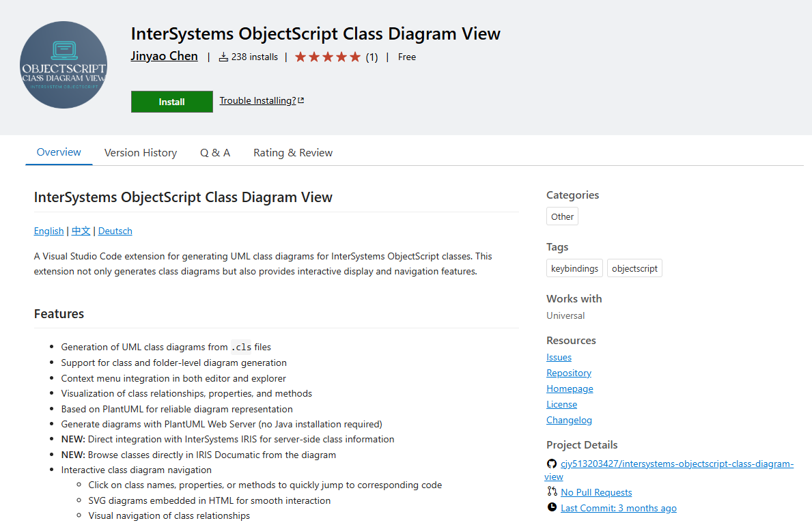Image resolution: width=812 pixels, height=525 pixels.
Task: Select the objectscript tag
Action: pos(634,269)
